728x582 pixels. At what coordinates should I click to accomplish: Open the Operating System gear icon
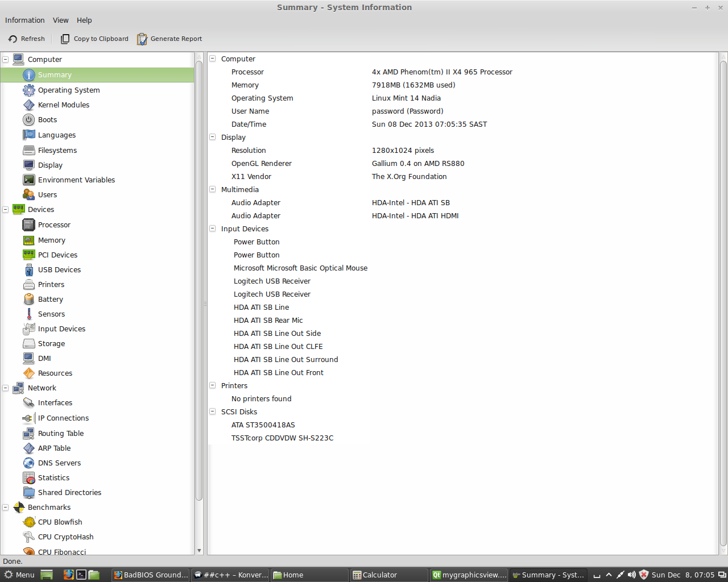[29, 90]
